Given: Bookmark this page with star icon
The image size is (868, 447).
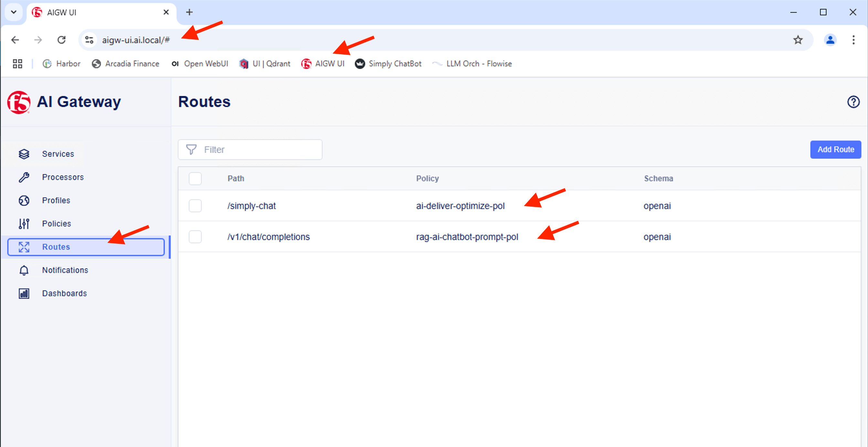Looking at the screenshot, I should pyautogui.click(x=798, y=40).
